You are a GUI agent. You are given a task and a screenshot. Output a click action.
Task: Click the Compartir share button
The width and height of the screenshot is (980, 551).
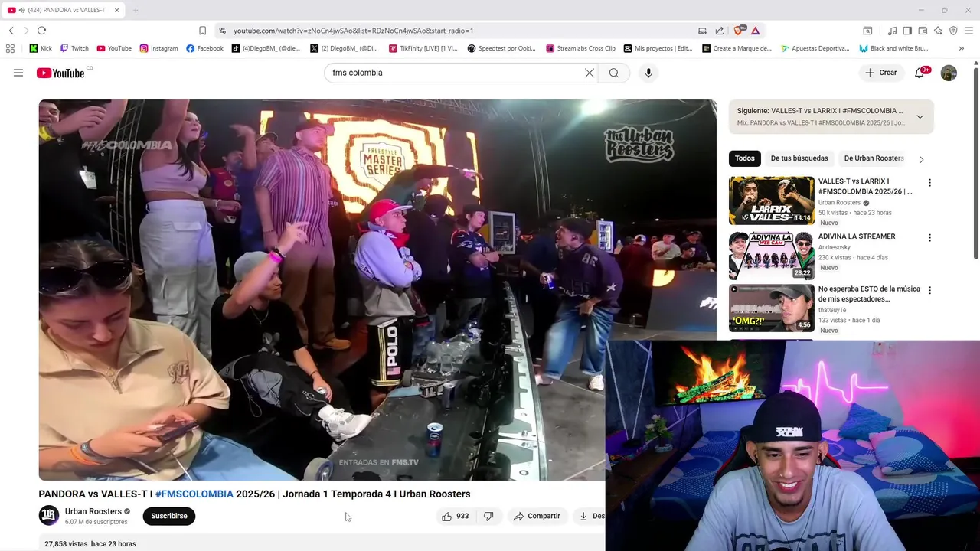tap(537, 516)
